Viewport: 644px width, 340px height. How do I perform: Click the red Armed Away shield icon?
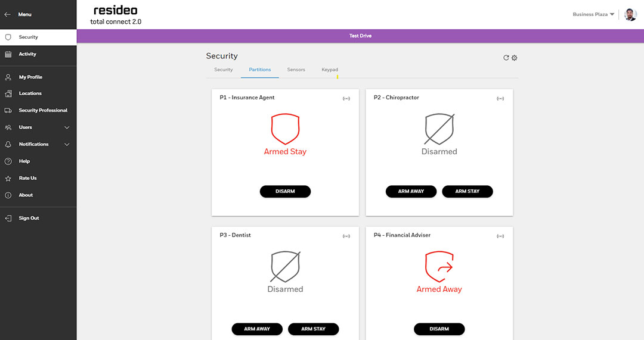point(439,267)
